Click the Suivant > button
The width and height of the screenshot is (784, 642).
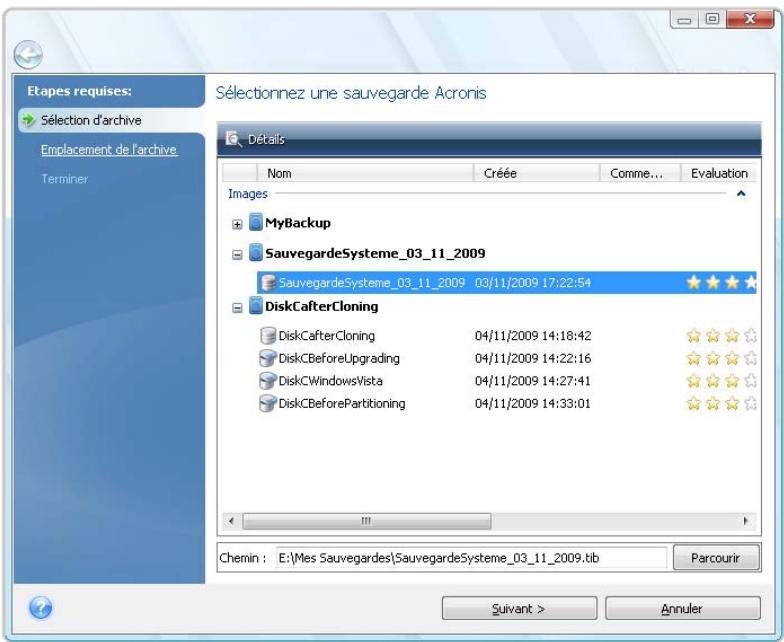pos(519,608)
